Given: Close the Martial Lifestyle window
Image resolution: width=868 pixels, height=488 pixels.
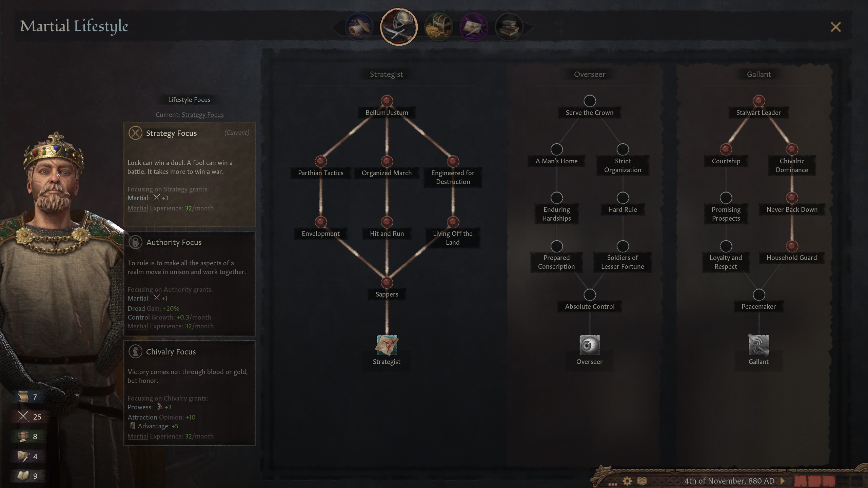Looking at the screenshot, I should tap(835, 27).
